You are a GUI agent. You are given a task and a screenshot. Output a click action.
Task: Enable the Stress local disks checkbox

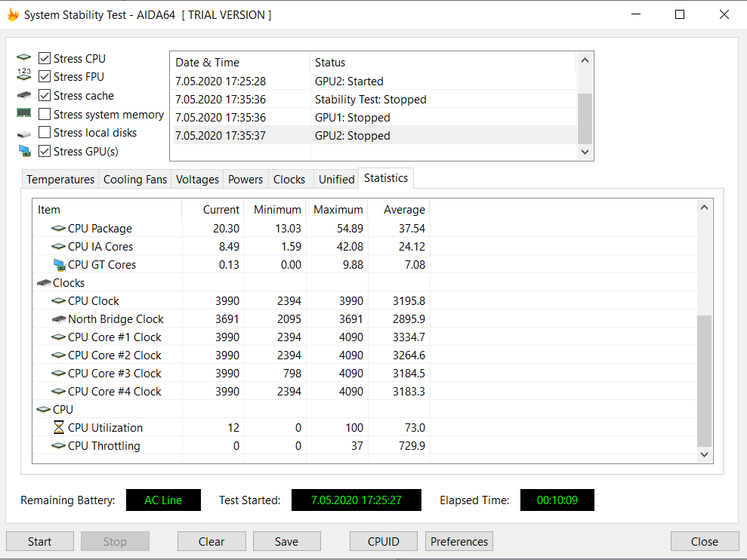[x=45, y=132]
